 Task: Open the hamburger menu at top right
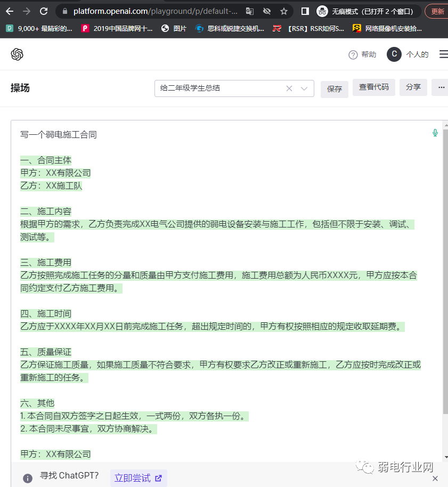point(443,54)
